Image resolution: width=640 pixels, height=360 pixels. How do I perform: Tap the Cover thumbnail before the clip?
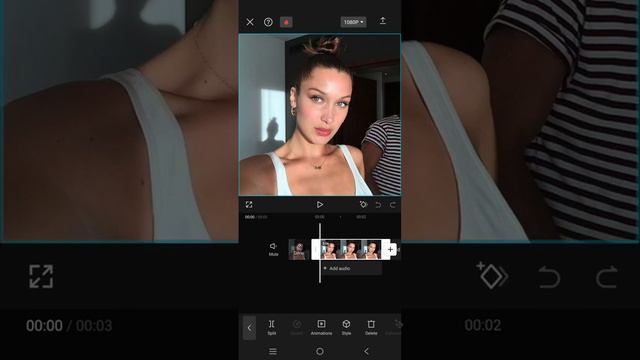click(x=299, y=249)
